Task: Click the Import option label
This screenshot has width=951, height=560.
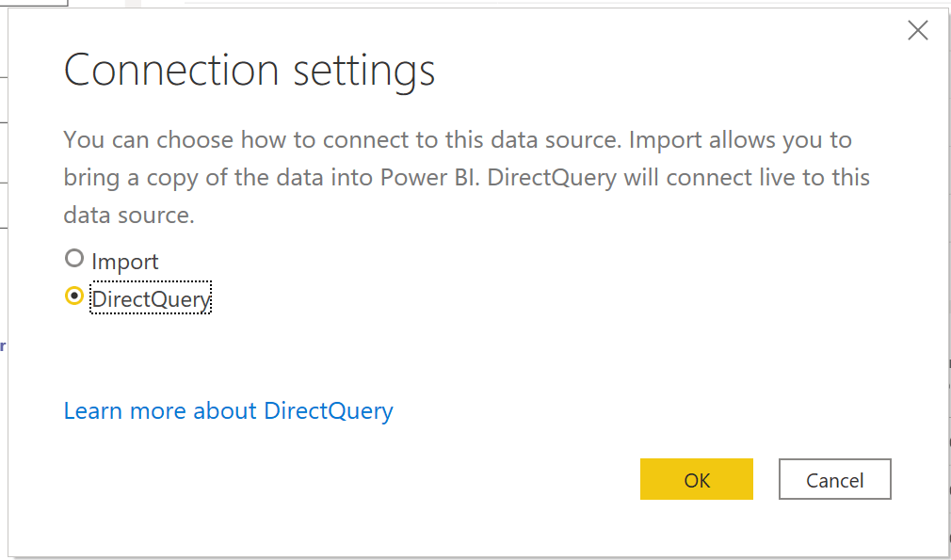Action: [125, 261]
